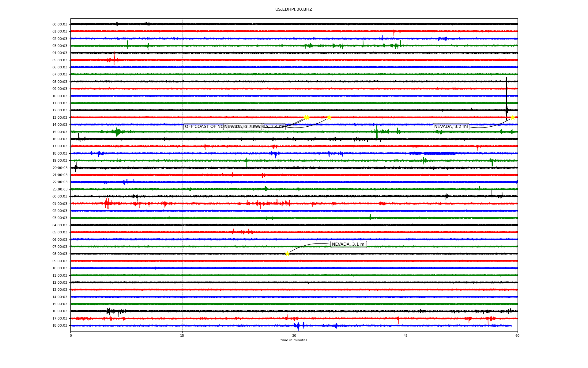Click the NEVADA, 3.7 mw annotation box
Viewport: 588px width, 368px height.
(243, 127)
